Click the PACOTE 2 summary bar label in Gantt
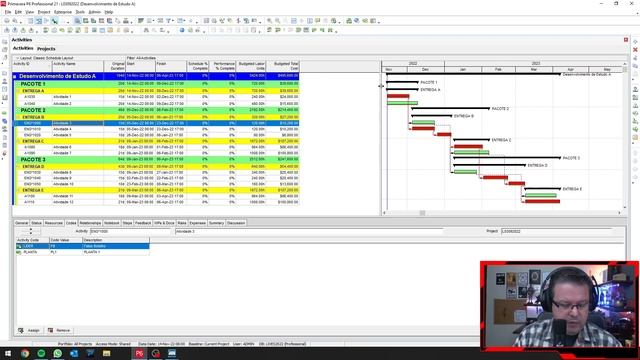640x360 pixels. coord(500,109)
